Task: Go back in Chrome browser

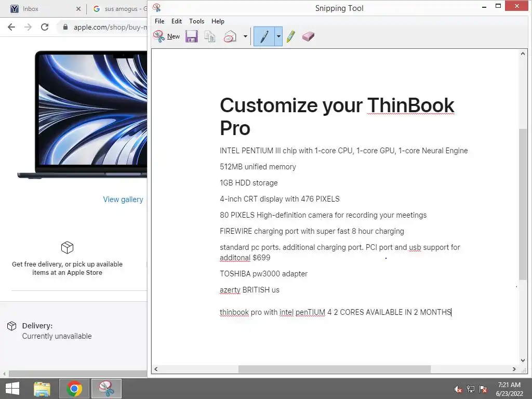Action: point(11,27)
